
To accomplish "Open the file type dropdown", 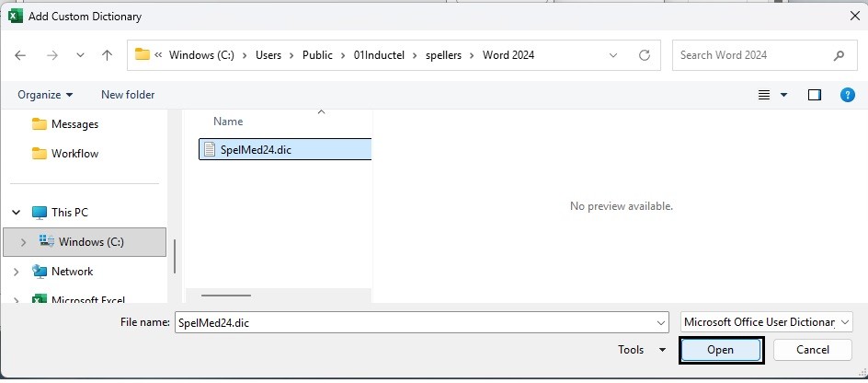I will [767, 322].
